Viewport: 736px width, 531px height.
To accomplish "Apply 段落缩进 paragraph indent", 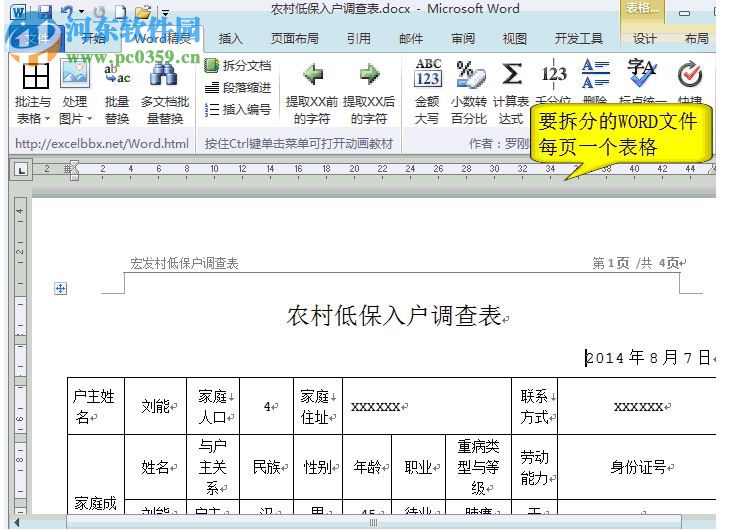I will click(x=238, y=87).
